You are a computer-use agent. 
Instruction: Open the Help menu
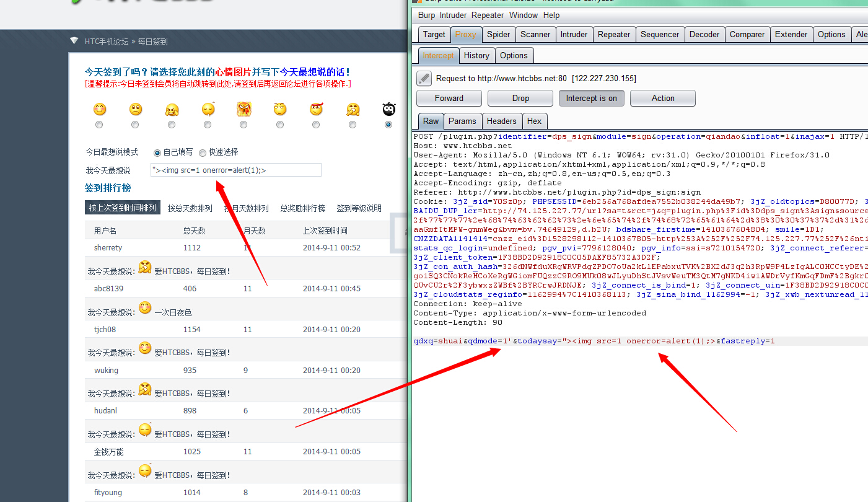[551, 15]
